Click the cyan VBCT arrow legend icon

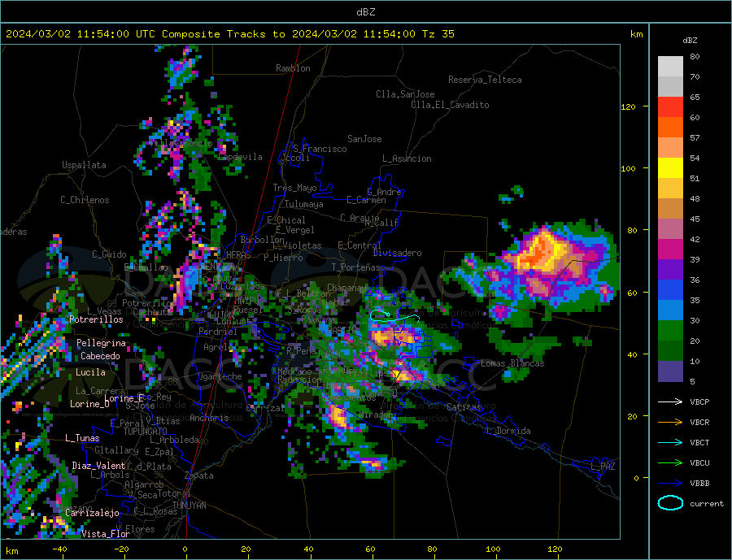tap(670, 442)
